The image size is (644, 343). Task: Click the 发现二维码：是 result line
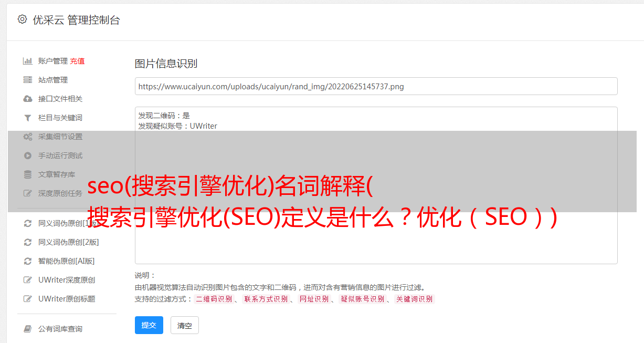pos(164,116)
